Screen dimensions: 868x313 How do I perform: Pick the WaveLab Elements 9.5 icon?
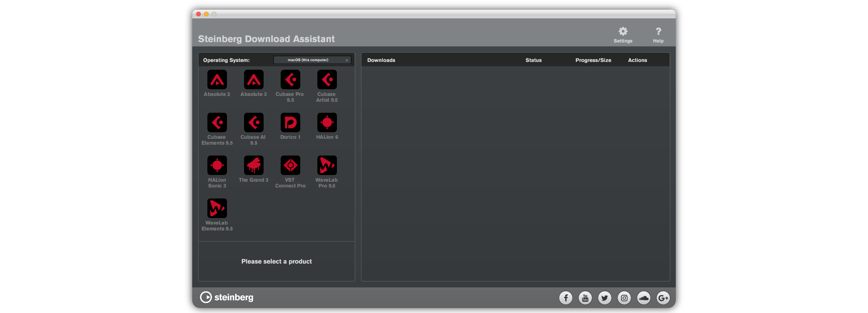point(217,208)
